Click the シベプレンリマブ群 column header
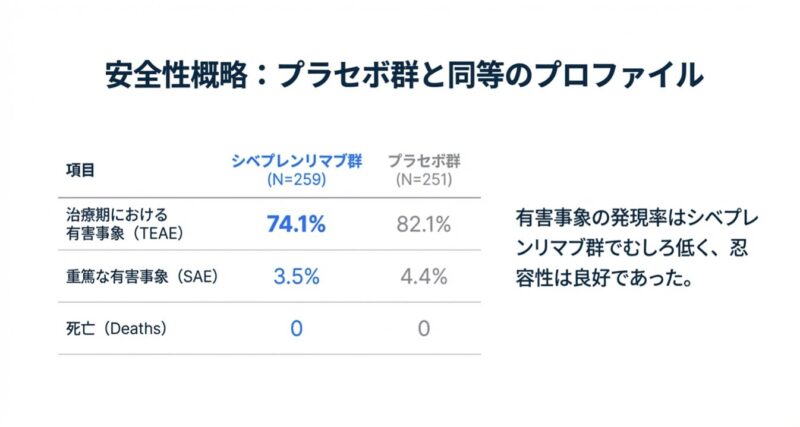 click(296, 162)
